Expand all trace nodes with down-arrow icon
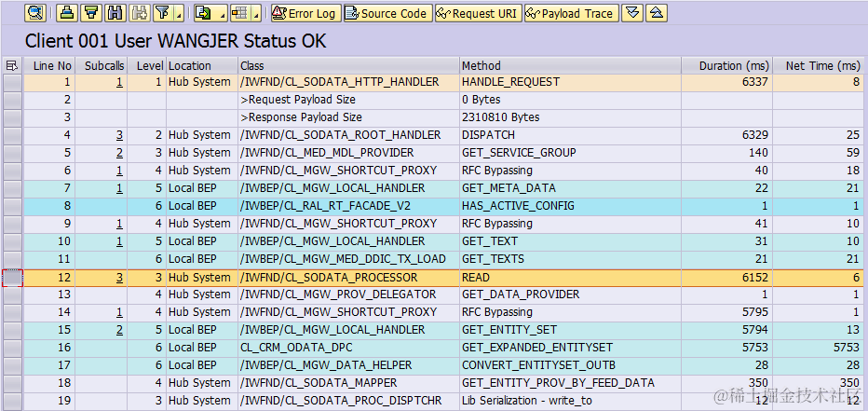868x411 pixels. pos(631,13)
